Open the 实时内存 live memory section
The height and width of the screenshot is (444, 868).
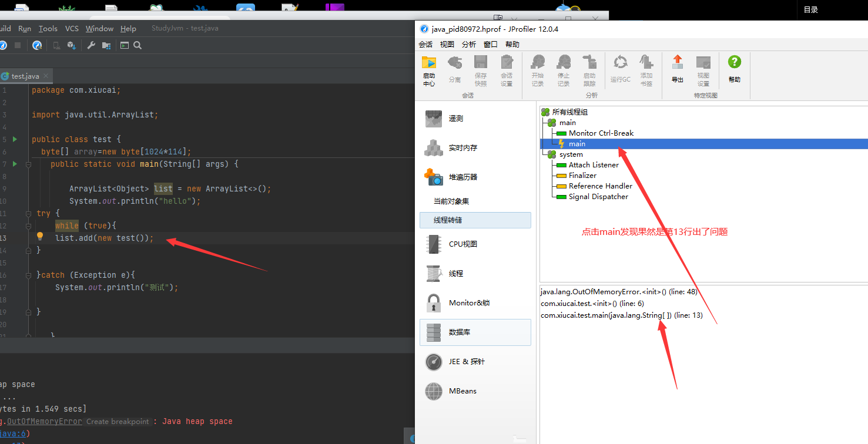[475, 147]
